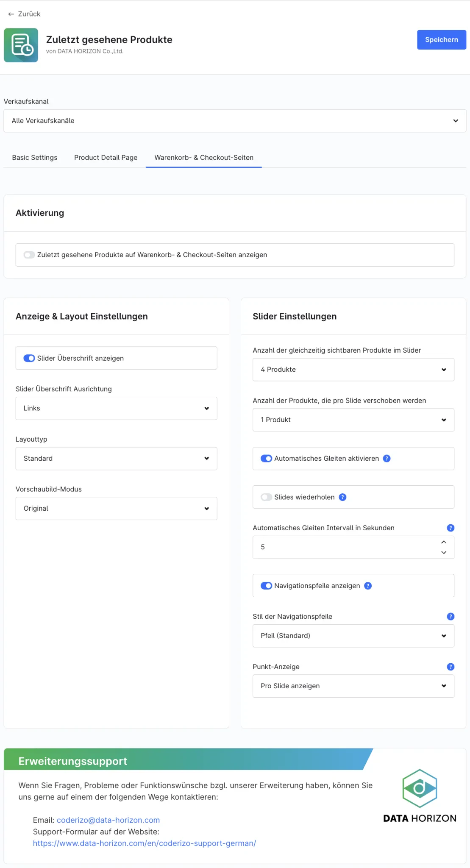Select the Warenkorb- & Checkout-Seiten tab

click(x=204, y=158)
